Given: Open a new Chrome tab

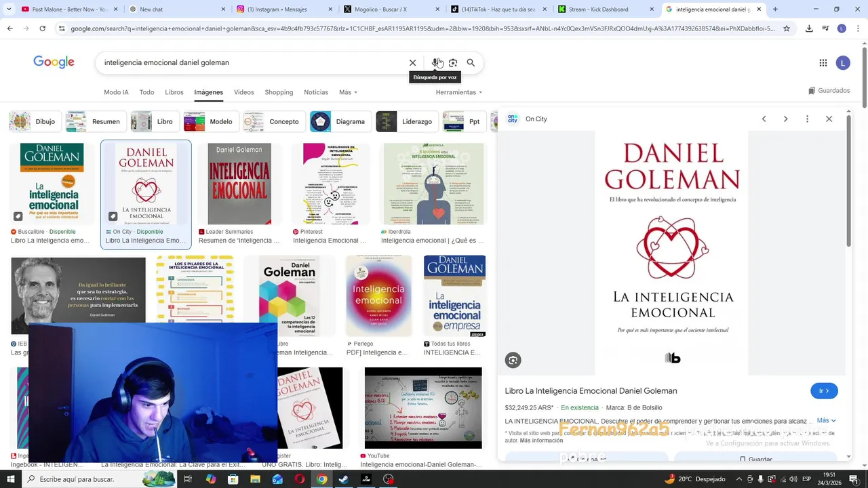Looking at the screenshot, I should [x=775, y=9].
